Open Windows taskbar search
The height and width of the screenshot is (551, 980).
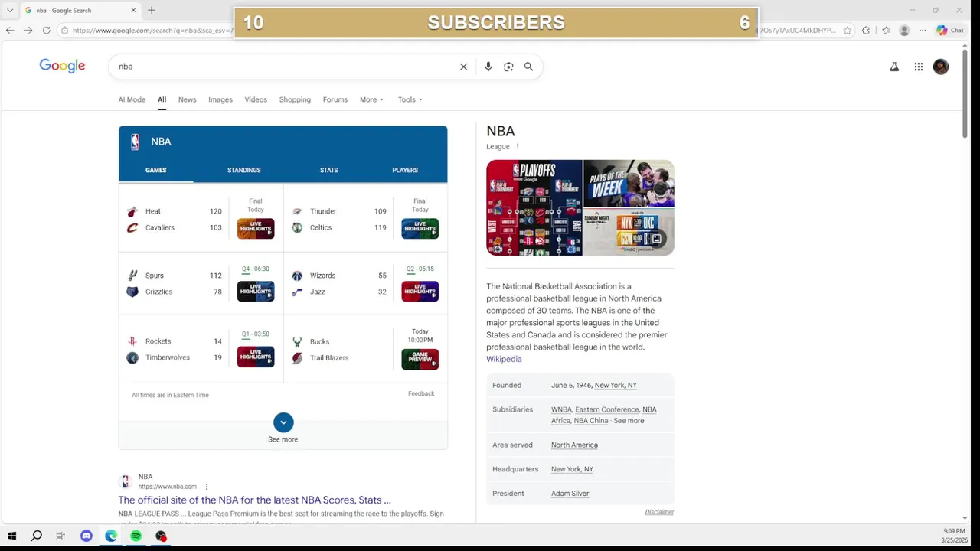[x=36, y=536]
